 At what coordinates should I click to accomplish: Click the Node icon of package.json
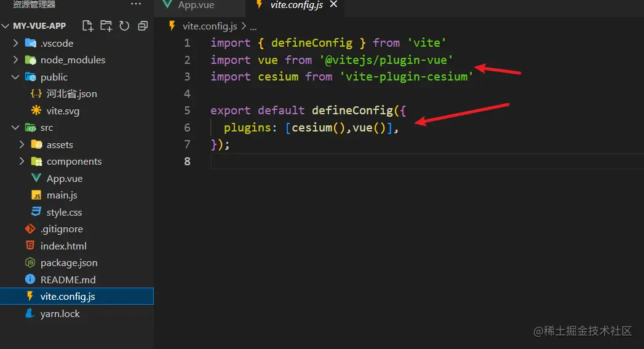coord(30,262)
